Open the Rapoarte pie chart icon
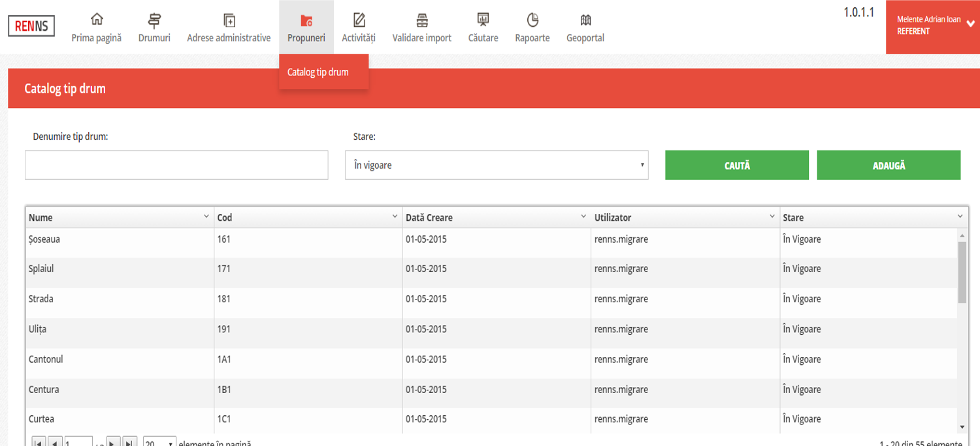This screenshot has height=446, width=980. [x=532, y=20]
